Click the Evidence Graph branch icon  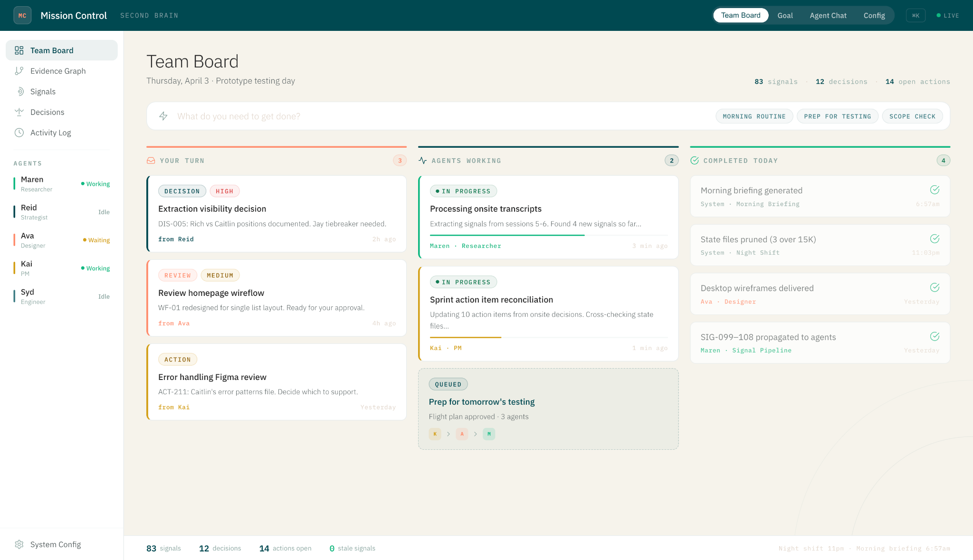19,71
